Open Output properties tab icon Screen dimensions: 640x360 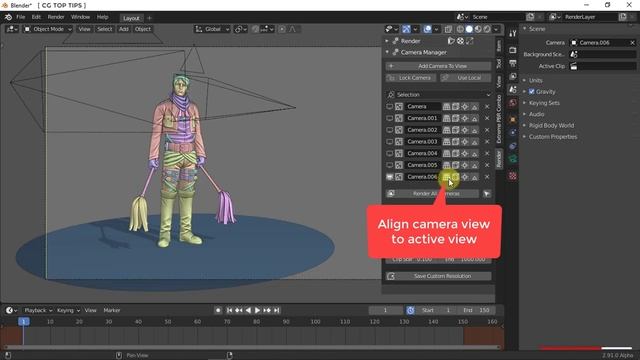513,63
